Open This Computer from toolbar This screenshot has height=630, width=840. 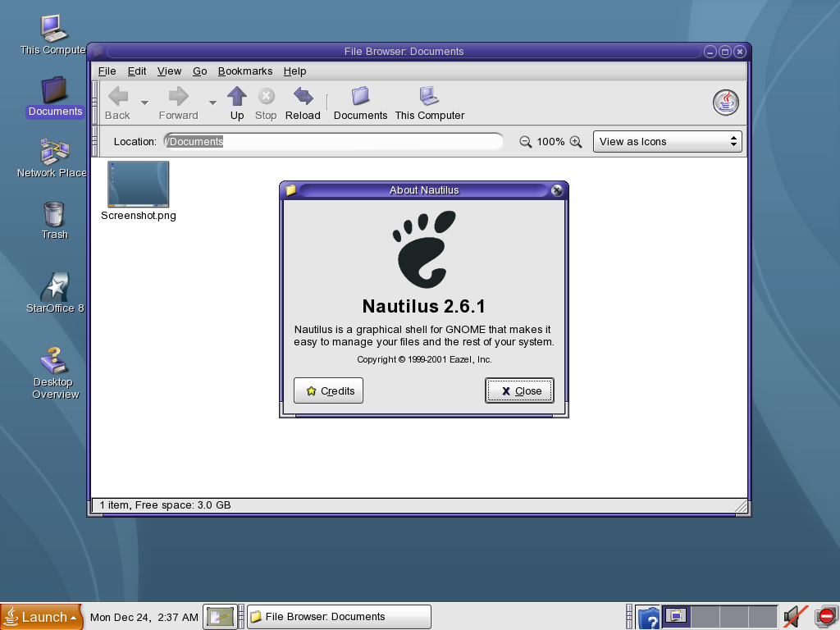tap(430, 103)
